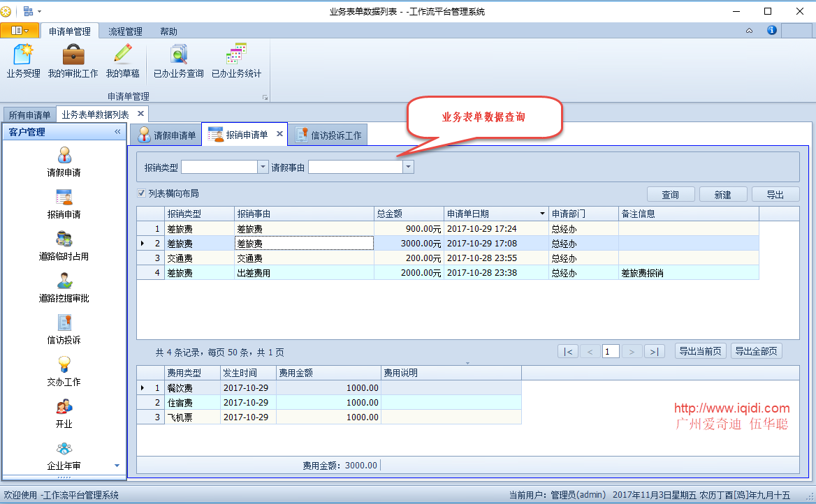Click the 导出 button
The width and height of the screenshot is (816, 504).
click(x=775, y=195)
